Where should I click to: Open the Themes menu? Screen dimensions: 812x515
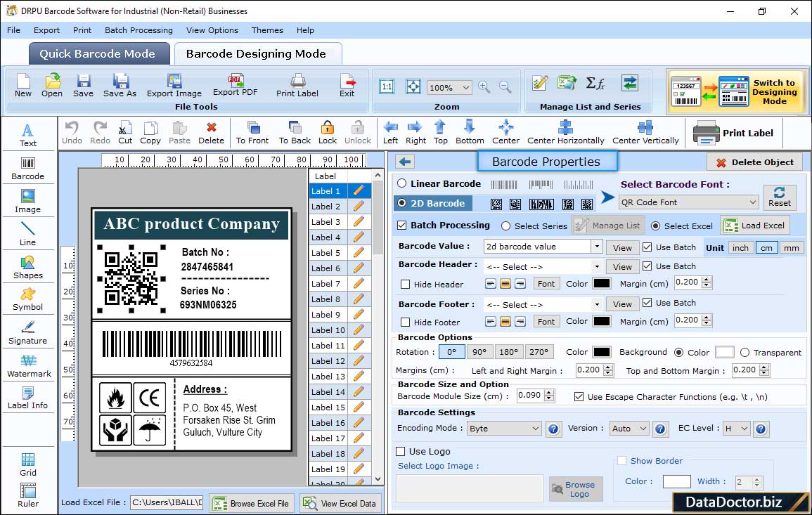pos(267,30)
